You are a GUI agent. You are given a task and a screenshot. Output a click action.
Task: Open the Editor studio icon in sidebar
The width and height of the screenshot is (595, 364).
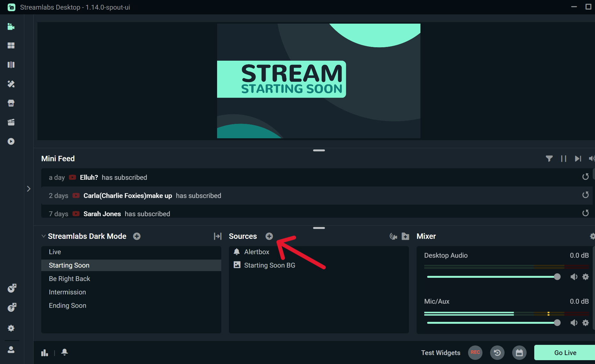click(x=11, y=27)
